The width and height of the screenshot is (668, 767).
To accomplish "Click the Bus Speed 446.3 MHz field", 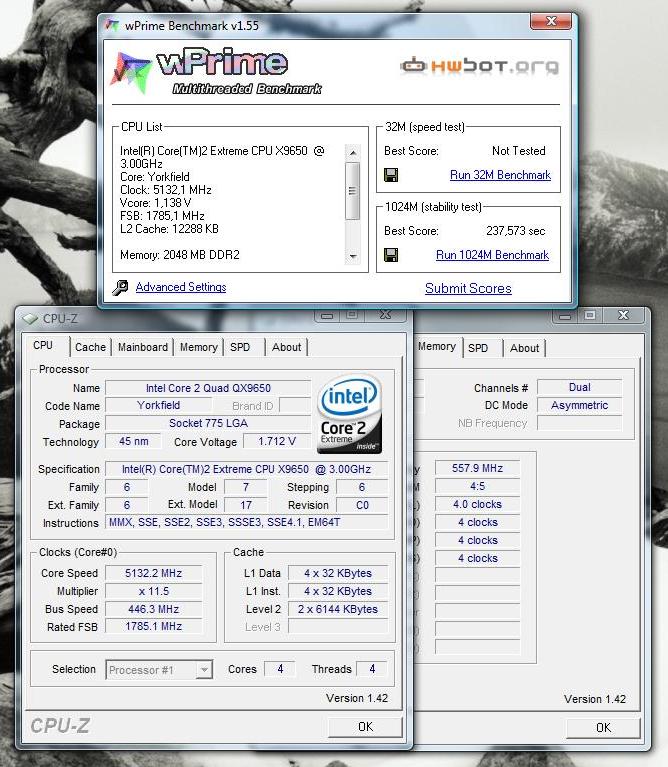I will pyautogui.click(x=154, y=609).
